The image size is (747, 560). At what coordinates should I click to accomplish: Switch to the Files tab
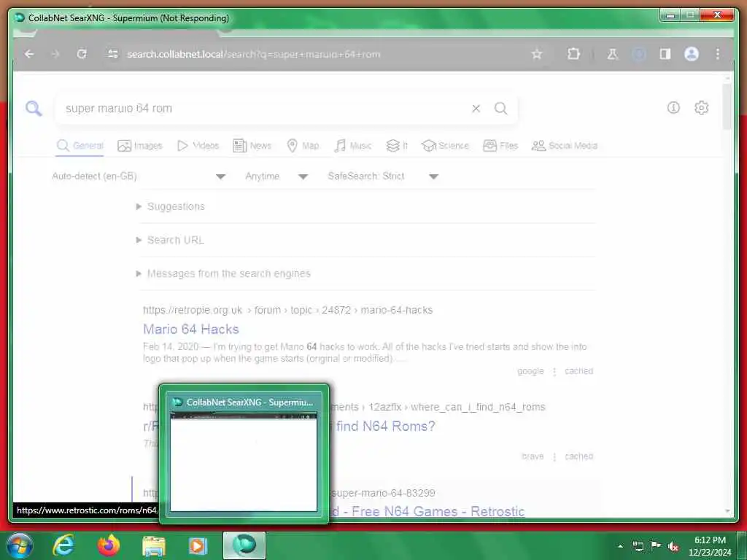coord(500,146)
